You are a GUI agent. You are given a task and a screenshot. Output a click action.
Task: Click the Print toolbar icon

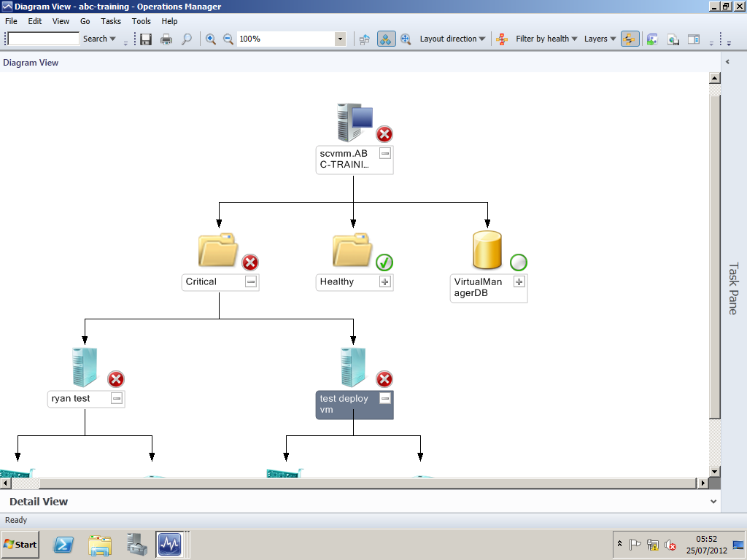166,39
